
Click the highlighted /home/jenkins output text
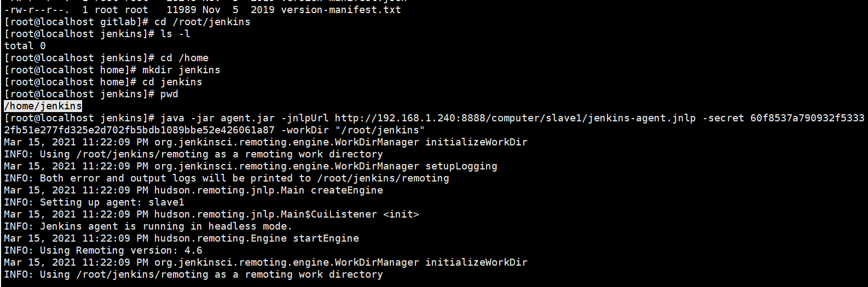43,106
